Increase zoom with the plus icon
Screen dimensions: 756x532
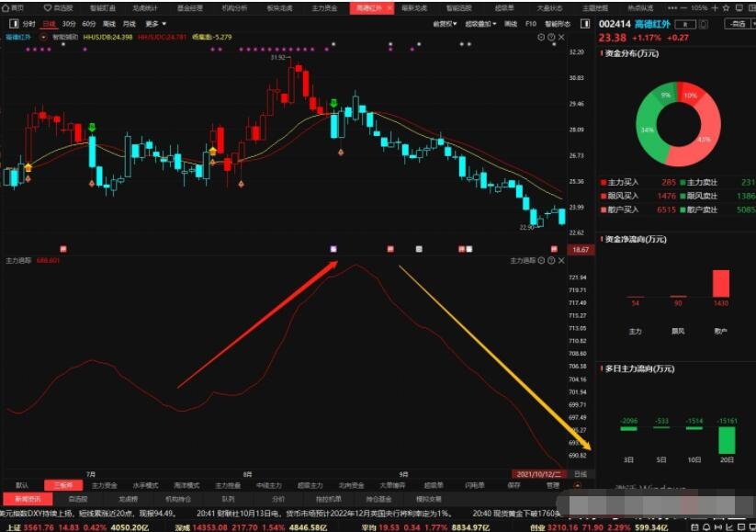(x=715, y=7)
